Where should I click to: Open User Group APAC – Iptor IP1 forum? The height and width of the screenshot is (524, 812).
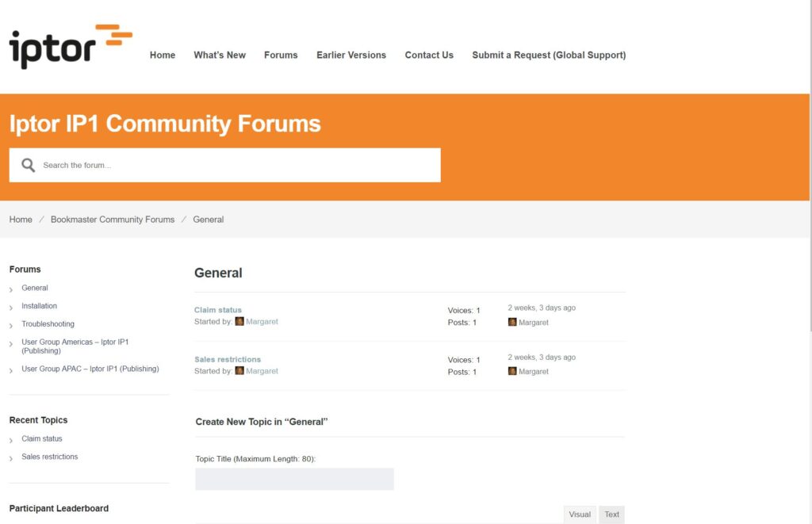pyautogui.click(x=90, y=369)
